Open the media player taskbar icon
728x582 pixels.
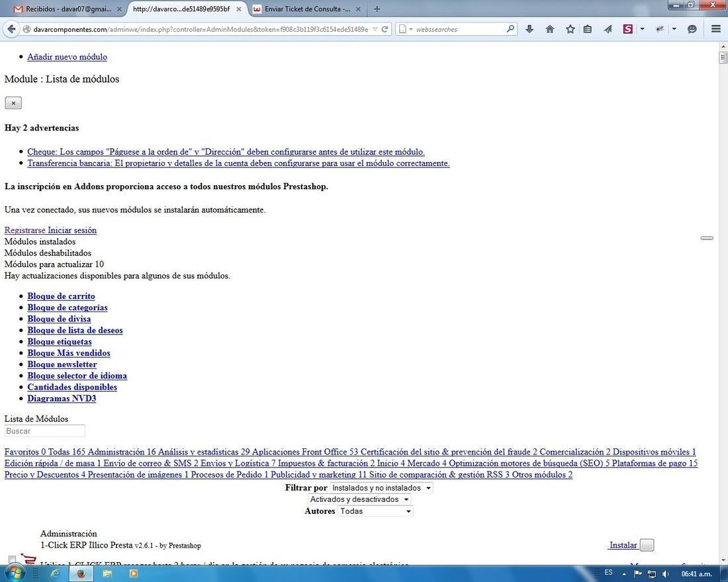133,573
